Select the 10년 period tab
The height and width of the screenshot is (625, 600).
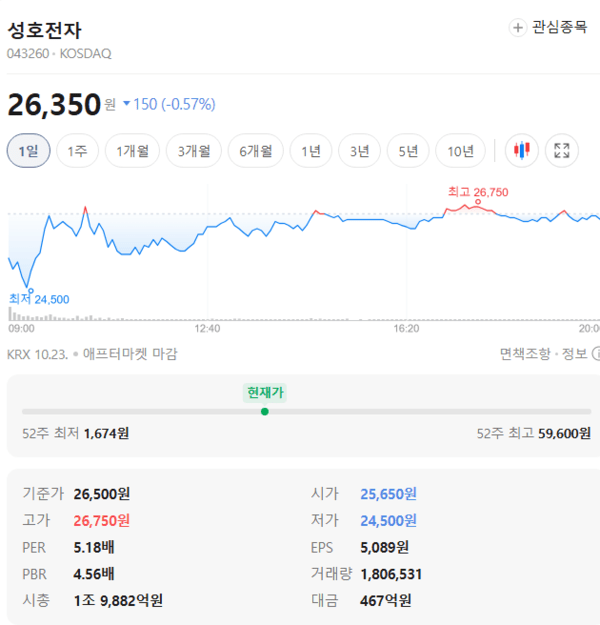460,151
